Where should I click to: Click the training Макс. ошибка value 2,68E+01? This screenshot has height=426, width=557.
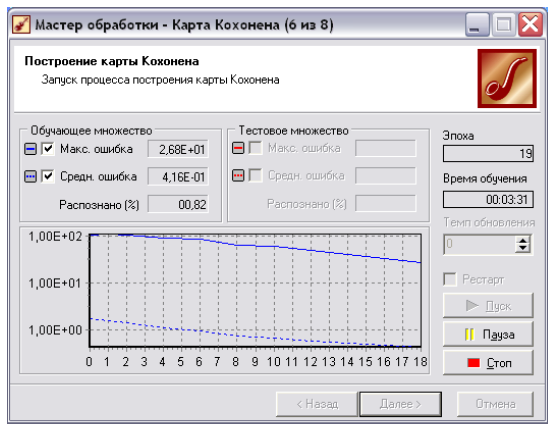(178, 149)
